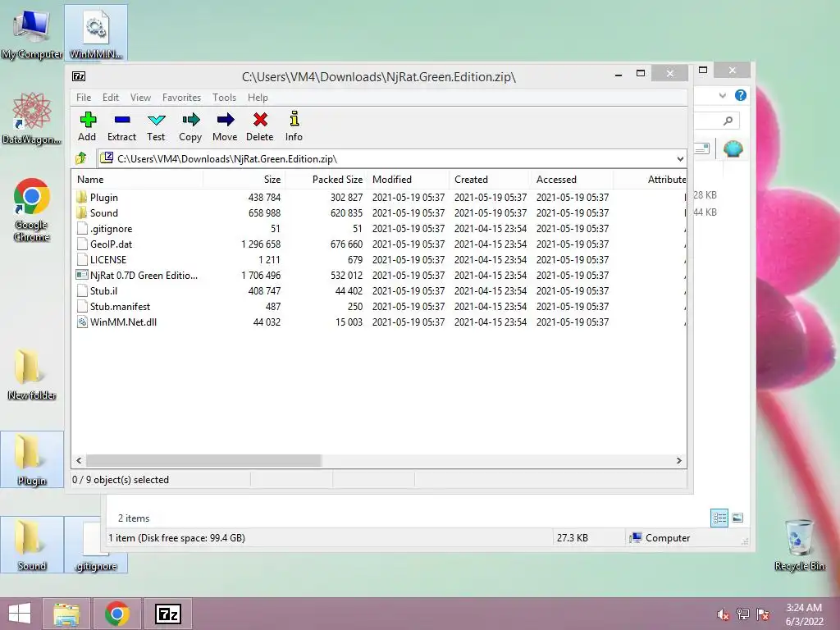This screenshot has width=840, height=630.
Task: Open the Favorites menu
Action: [181, 98]
